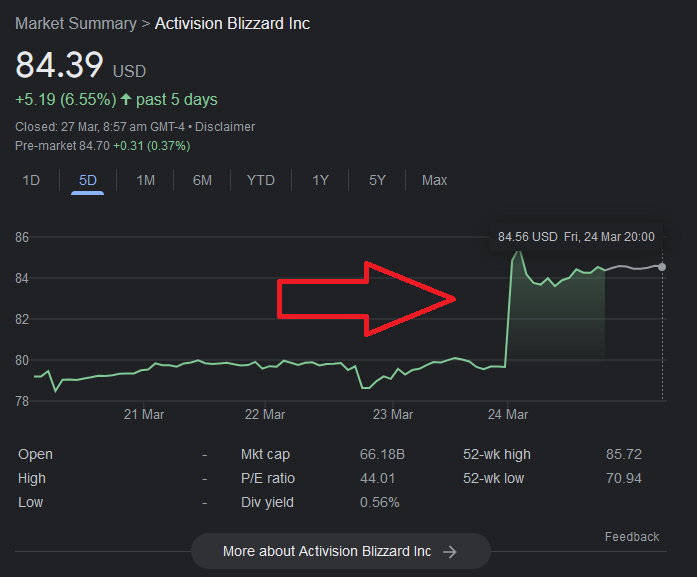The width and height of the screenshot is (697, 577).
Task: Click the 78 y-axis price label
Action: tap(22, 401)
